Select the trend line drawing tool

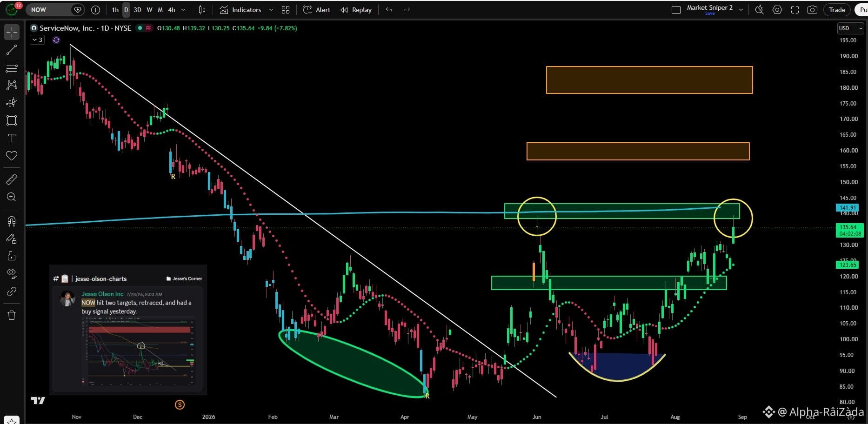coord(12,50)
